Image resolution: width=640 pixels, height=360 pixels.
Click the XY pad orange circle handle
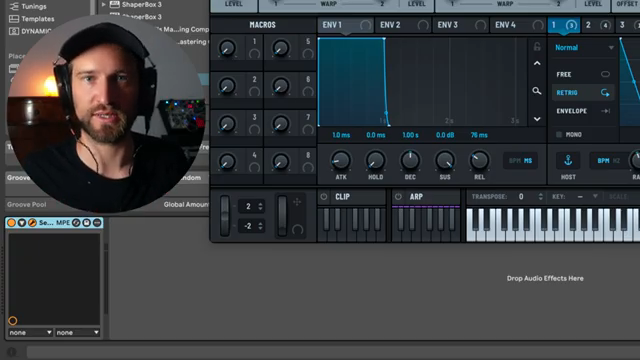click(13, 321)
